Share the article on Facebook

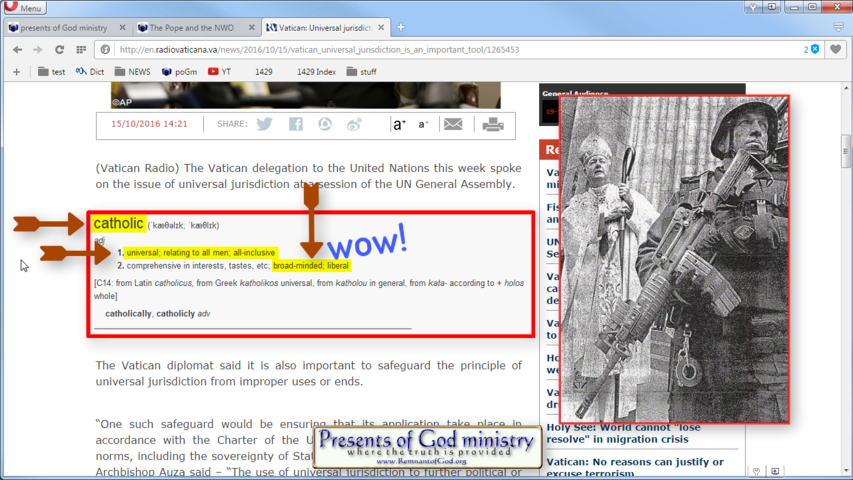tap(295, 125)
